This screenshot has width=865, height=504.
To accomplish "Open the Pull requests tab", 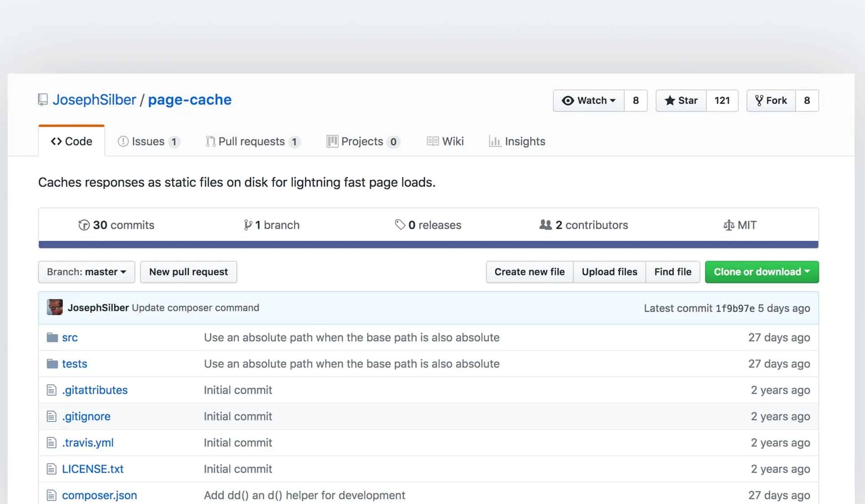I will click(253, 141).
